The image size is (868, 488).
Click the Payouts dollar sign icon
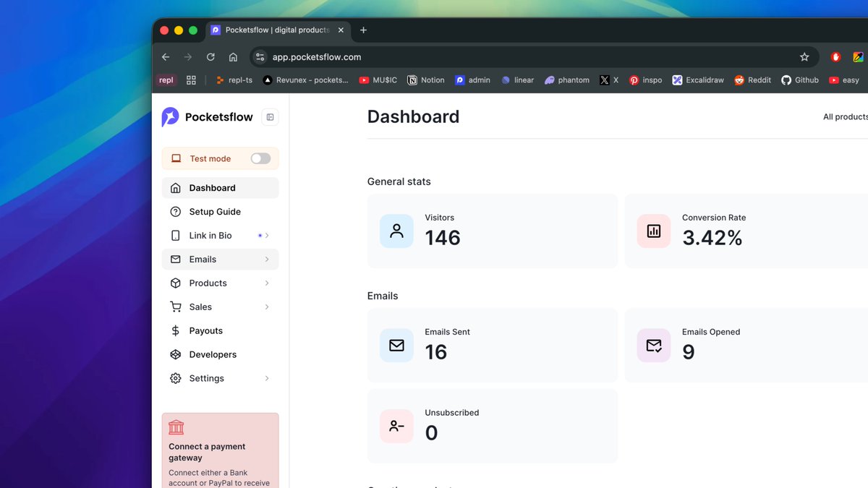[x=175, y=330]
